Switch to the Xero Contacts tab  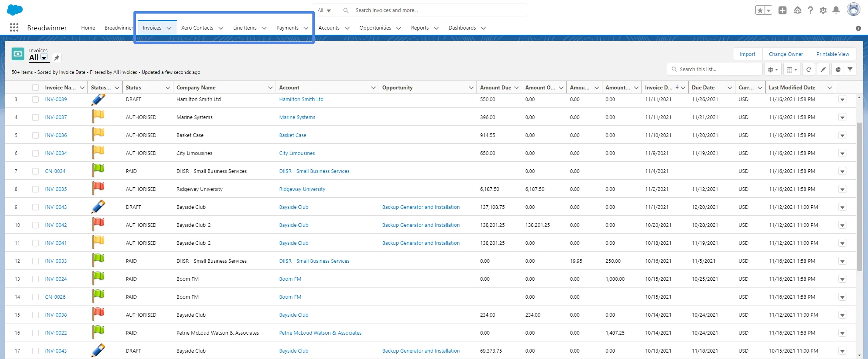197,28
